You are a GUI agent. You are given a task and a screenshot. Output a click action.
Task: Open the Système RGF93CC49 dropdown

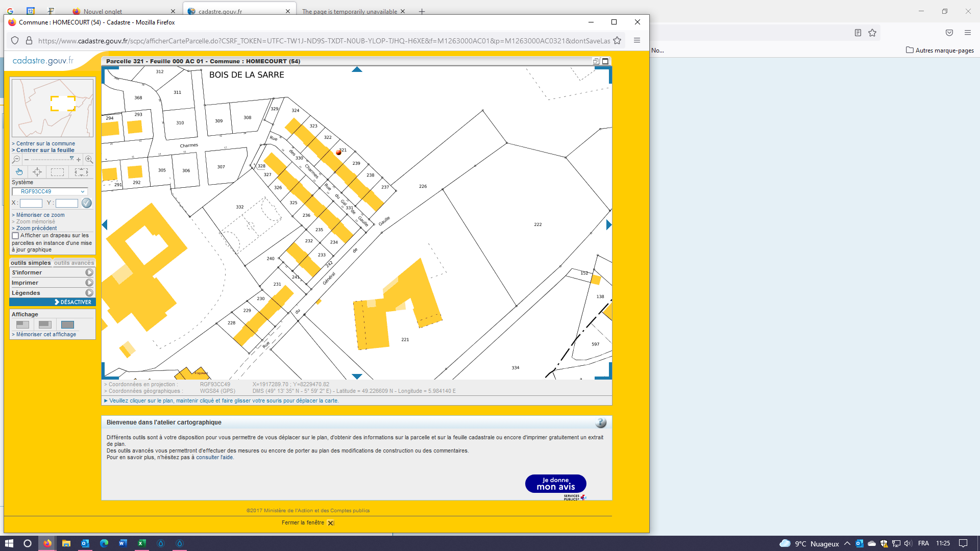[x=50, y=192]
